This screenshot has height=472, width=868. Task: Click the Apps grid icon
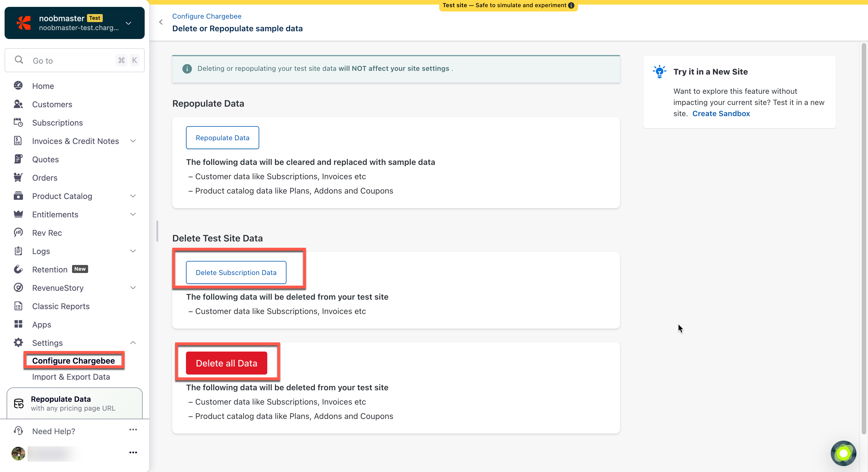tap(18, 324)
